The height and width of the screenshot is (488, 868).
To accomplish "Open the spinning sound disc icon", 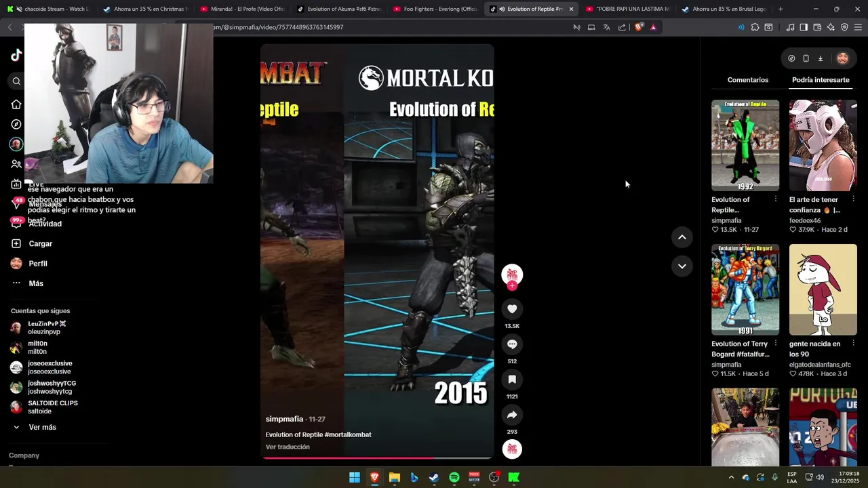I will tap(512, 449).
